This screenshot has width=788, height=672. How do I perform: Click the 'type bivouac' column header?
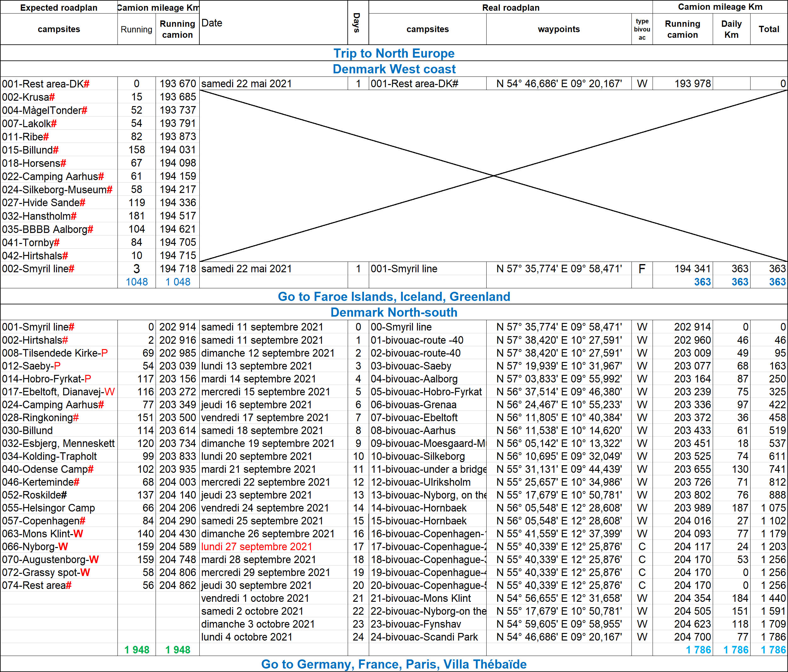[x=642, y=29]
